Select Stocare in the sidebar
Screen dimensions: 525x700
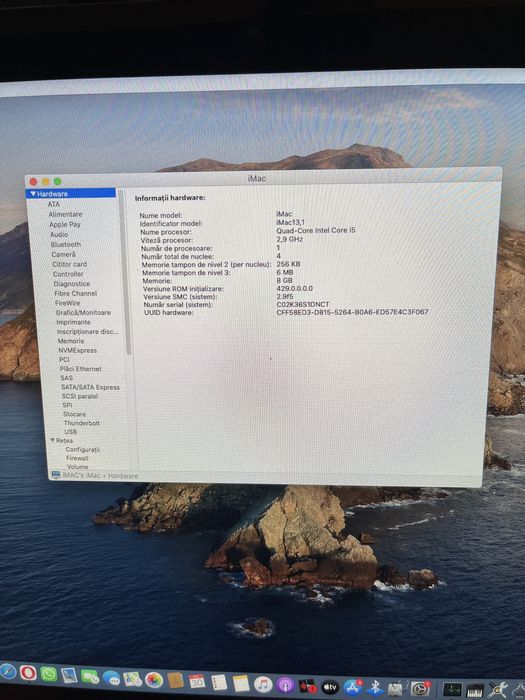coord(75,414)
